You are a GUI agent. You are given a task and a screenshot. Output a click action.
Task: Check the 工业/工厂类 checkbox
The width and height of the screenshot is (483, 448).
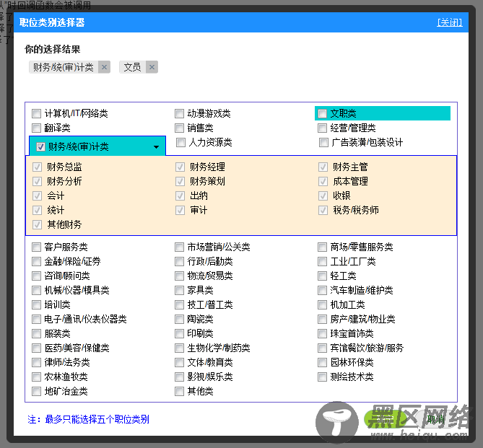click(x=322, y=261)
